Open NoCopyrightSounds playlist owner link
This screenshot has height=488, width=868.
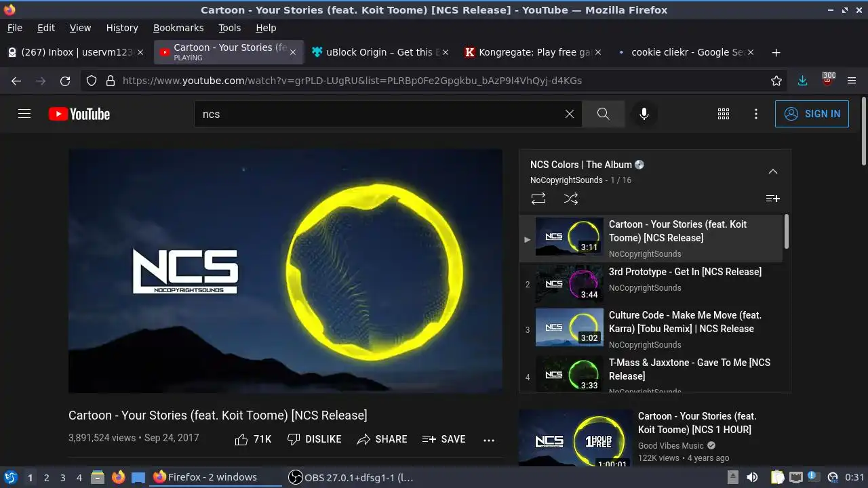pos(566,180)
